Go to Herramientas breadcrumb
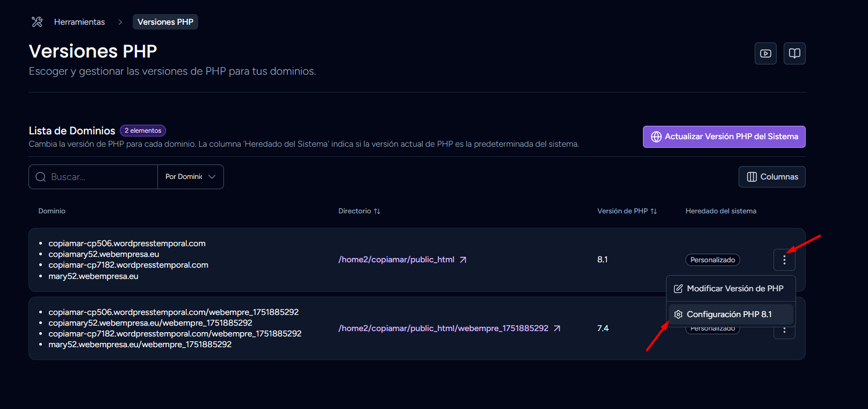 [79, 22]
